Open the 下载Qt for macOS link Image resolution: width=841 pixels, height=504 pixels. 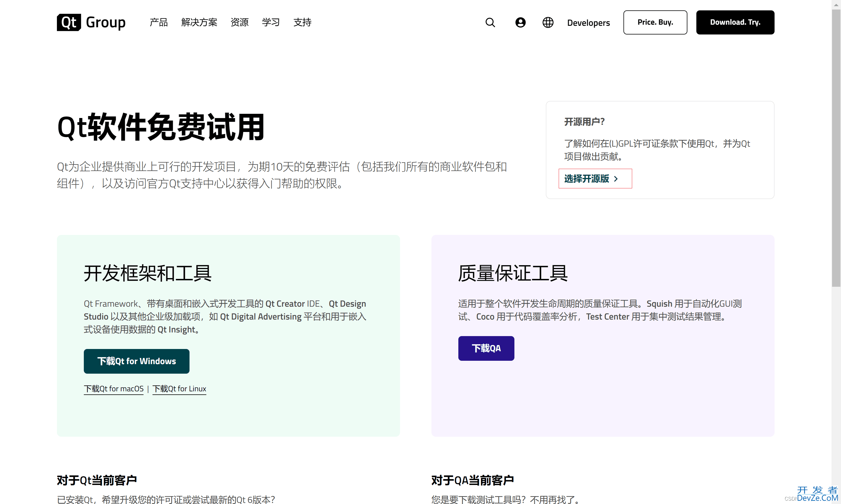[x=114, y=389]
